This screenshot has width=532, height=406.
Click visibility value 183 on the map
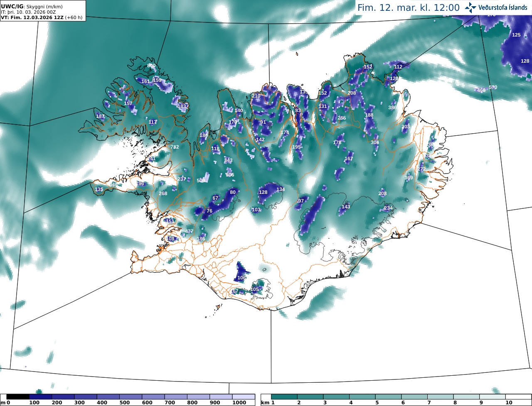pos(182,106)
